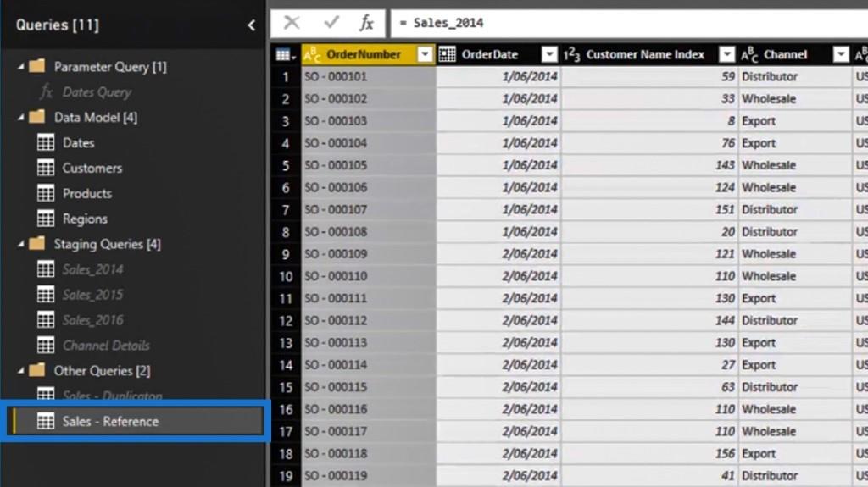The image size is (868, 487).
Task: Click the Channel Details table icon
Action: pos(46,346)
